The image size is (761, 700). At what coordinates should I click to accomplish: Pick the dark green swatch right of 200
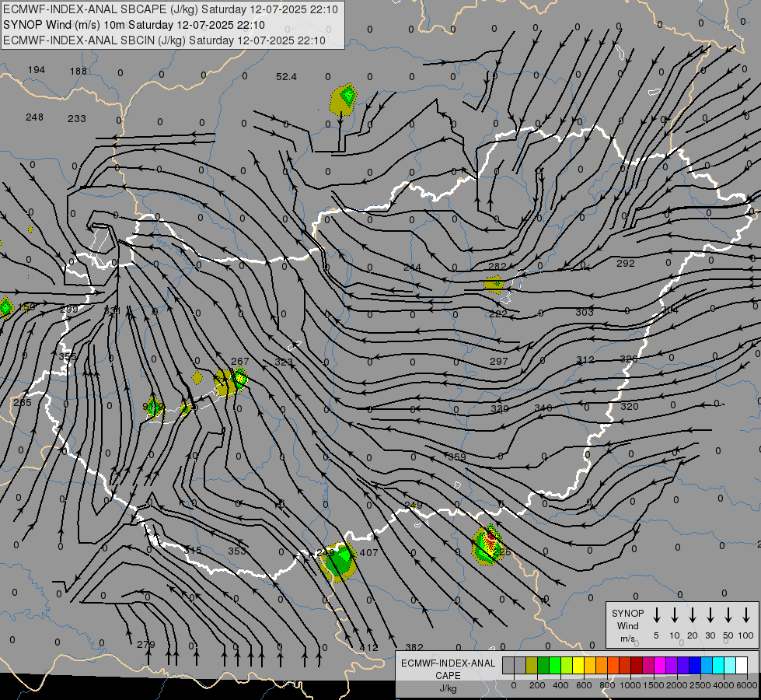pyautogui.click(x=543, y=665)
